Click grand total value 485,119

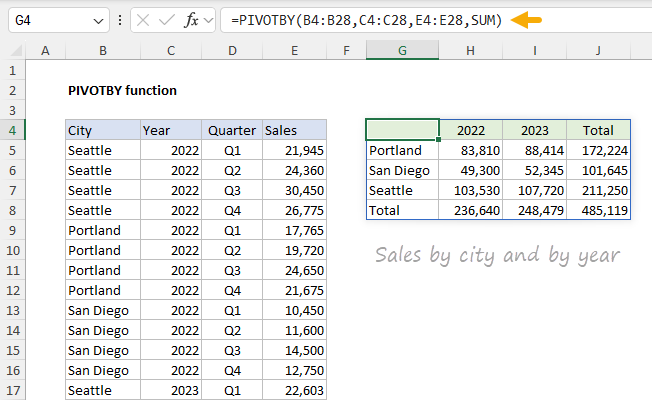coord(598,210)
